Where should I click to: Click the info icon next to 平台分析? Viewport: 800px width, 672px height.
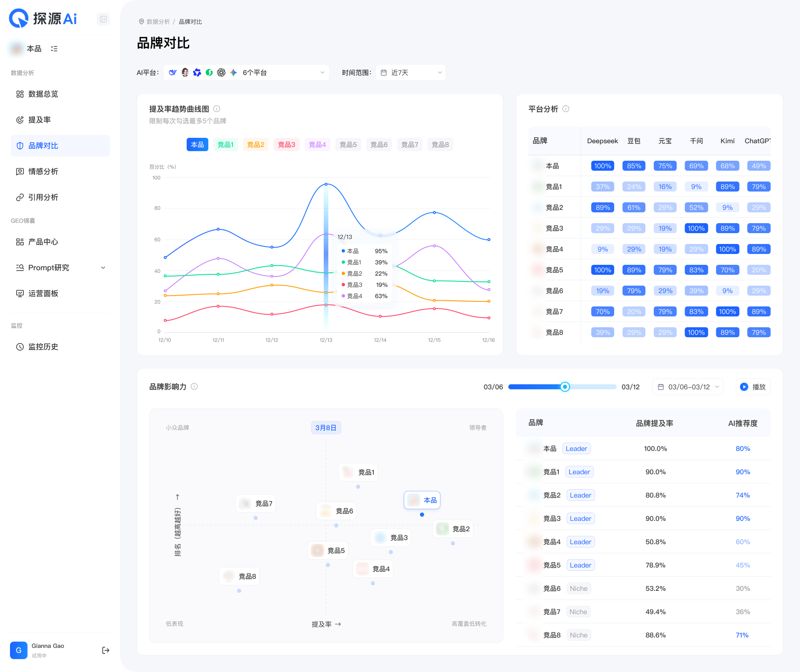[x=566, y=109]
